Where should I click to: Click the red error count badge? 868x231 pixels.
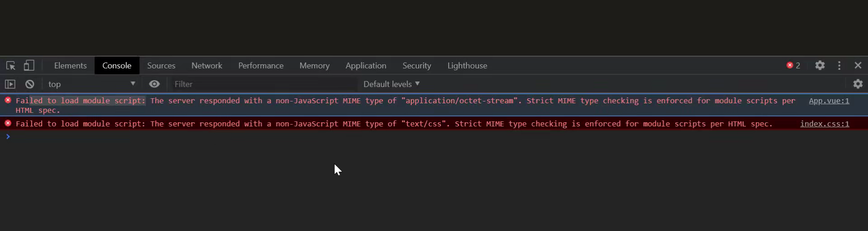[793, 66]
